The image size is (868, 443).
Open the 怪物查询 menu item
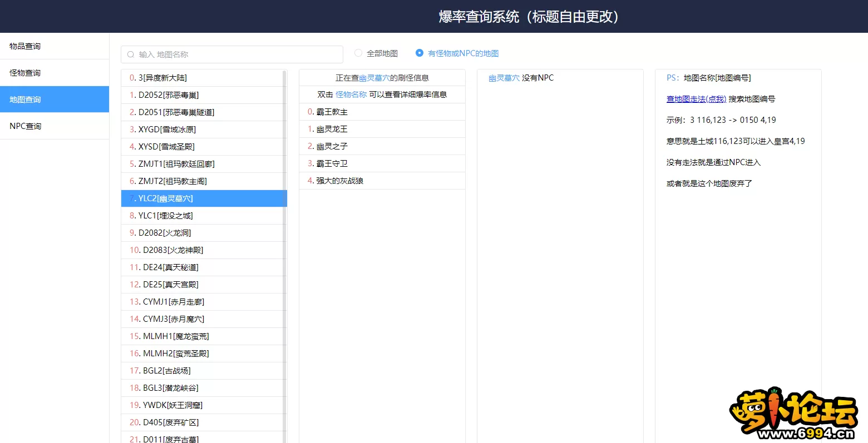(x=55, y=73)
